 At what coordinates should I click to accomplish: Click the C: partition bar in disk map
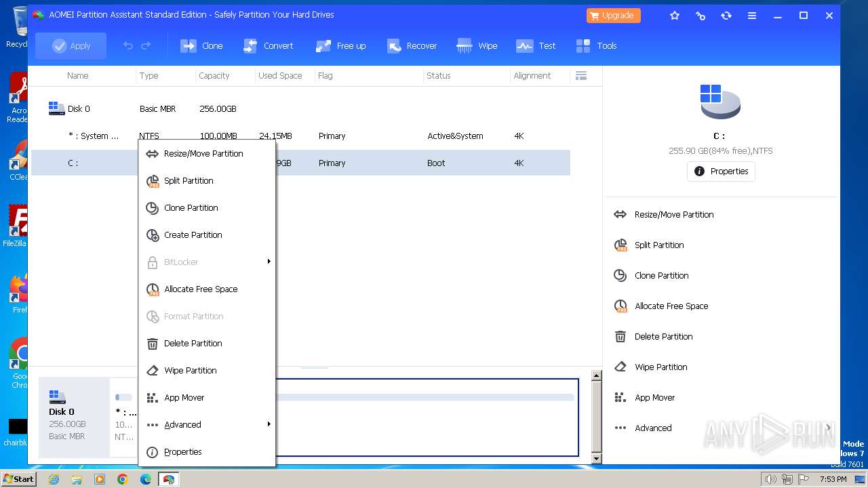[427, 417]
